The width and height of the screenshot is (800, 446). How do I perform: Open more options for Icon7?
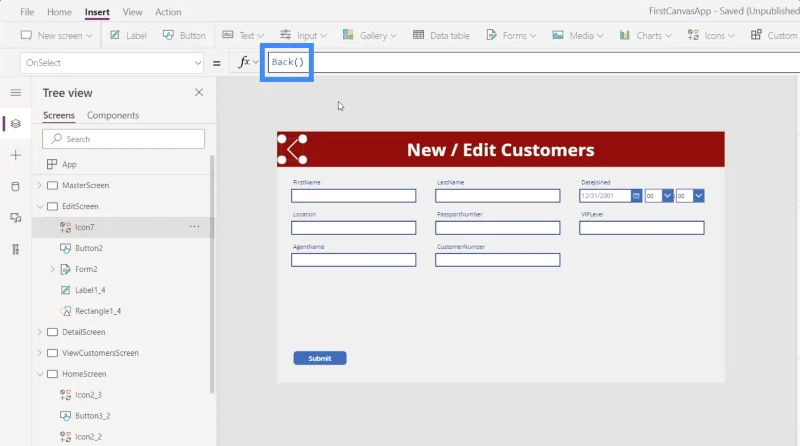[x=194, y=227]
